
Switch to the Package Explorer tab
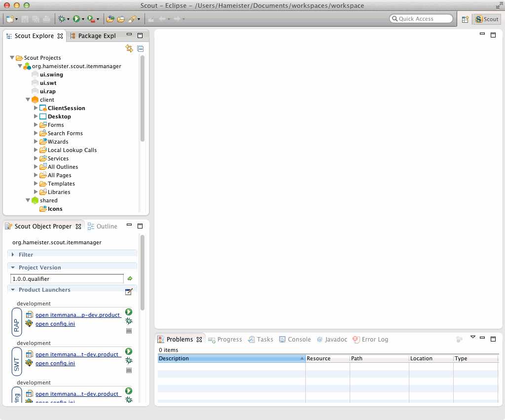[93, 36]
